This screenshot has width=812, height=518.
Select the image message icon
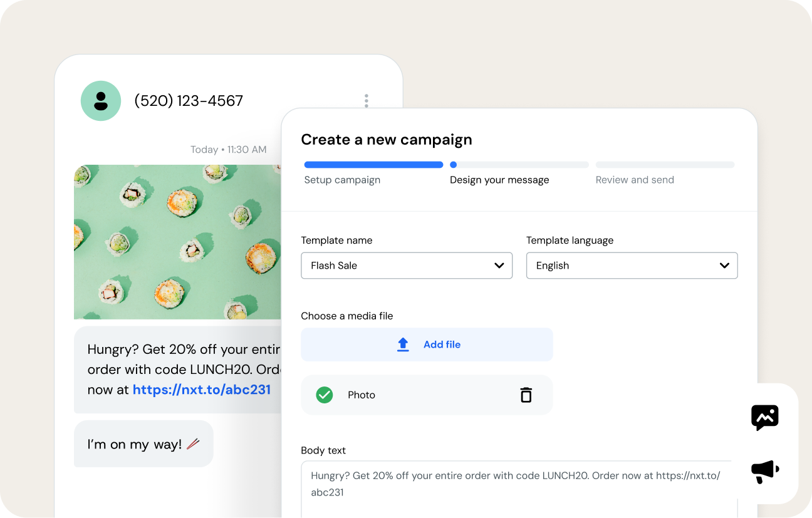764,417
